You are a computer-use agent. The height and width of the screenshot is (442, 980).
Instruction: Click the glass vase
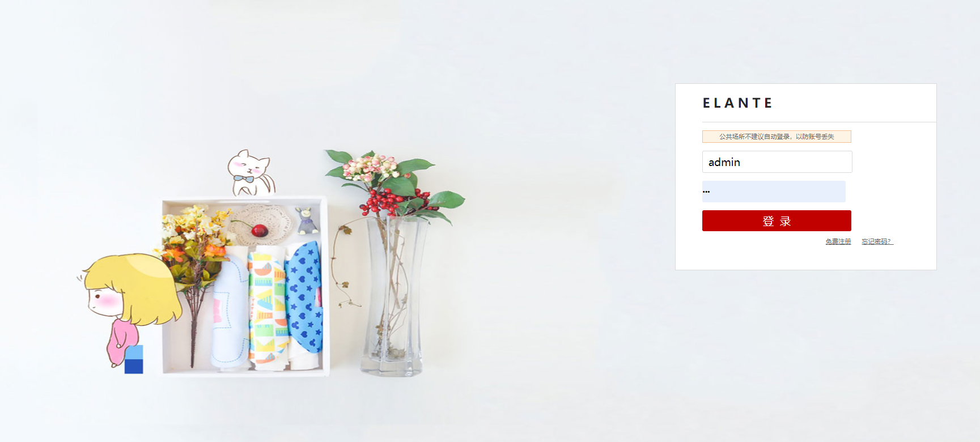point(393,296)
